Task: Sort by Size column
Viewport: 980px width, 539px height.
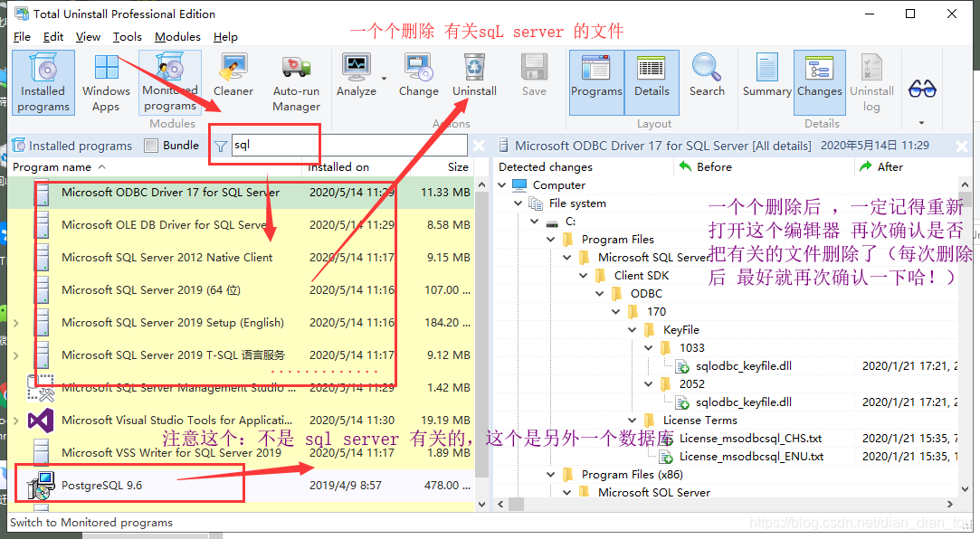Action: click(x=442, y=166)
